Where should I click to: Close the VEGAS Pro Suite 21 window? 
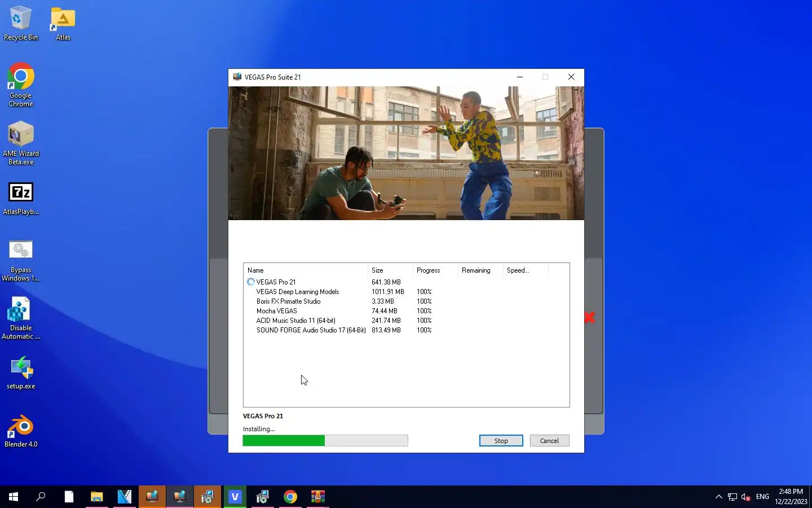571,77
